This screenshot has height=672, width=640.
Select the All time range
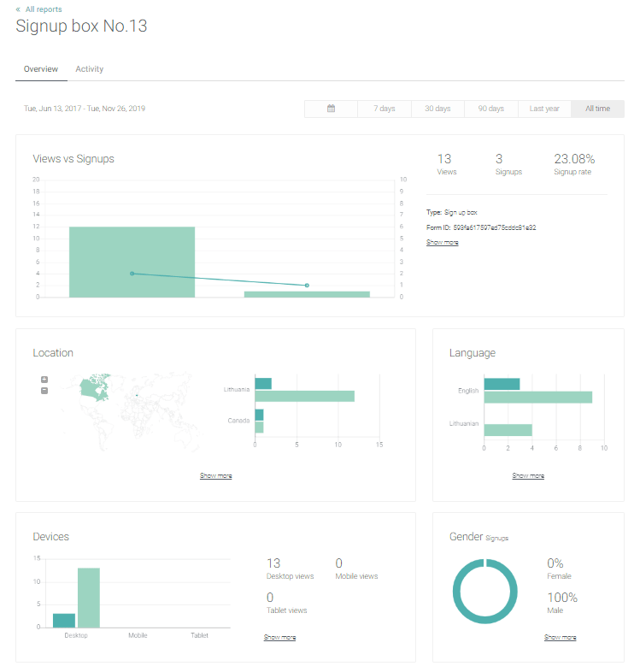pos(597,109)
